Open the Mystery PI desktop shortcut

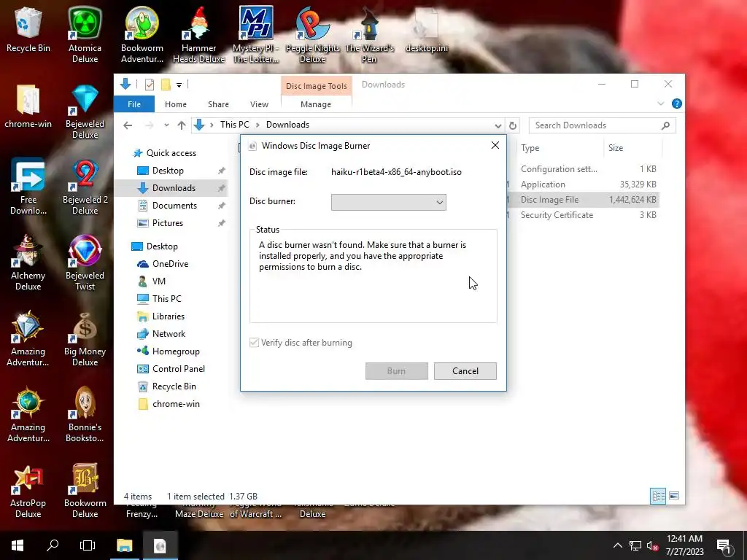256,35
